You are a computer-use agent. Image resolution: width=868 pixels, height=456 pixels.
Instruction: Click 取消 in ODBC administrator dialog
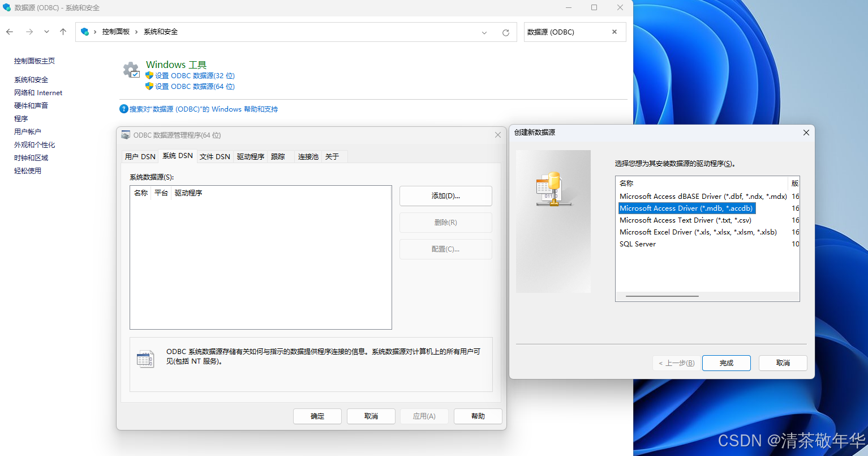coord(371,416)
